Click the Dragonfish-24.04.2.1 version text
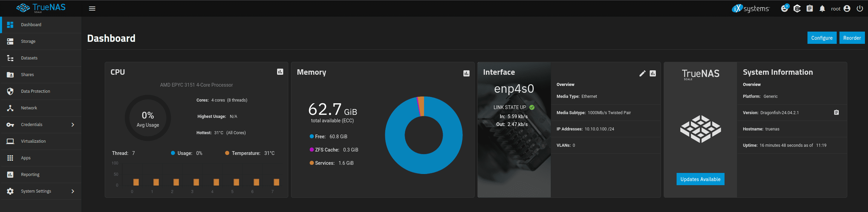The height and width of the screenshot is (212, 868). (780, 113)
